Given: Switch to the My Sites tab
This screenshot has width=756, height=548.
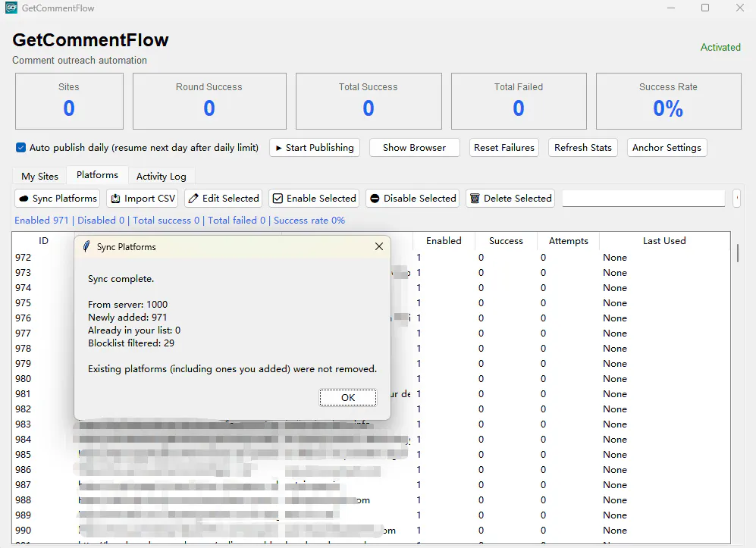Looking at the screenshot, I should pos(39,177).
